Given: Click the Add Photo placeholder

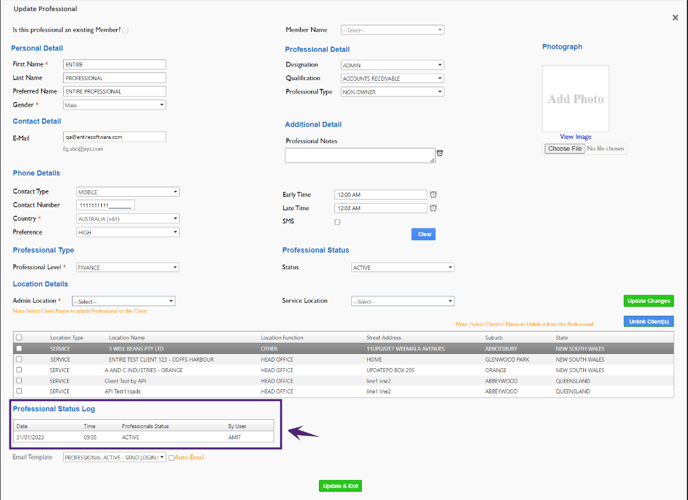Looking at the screenshot, I should pyautogui.click(x=576, y=99).
